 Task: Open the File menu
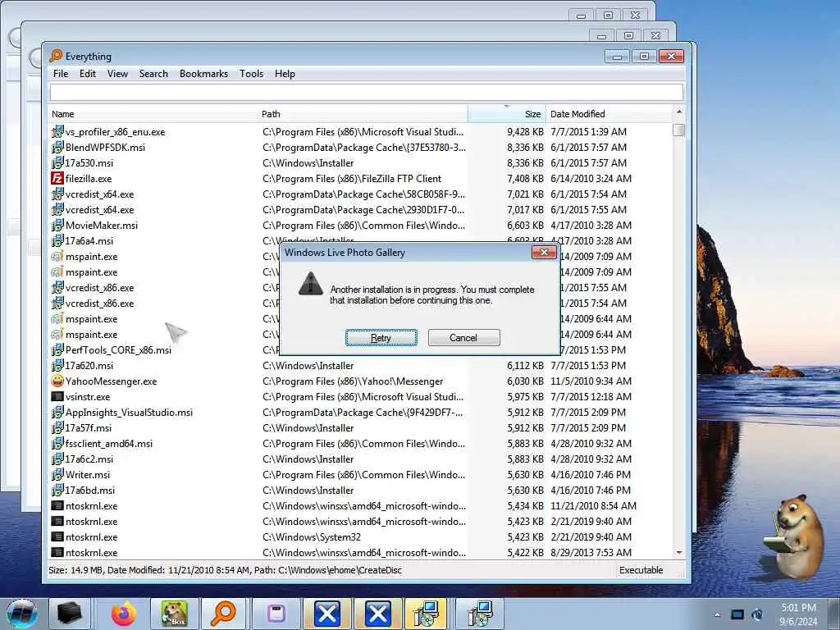tap(61, 74)
